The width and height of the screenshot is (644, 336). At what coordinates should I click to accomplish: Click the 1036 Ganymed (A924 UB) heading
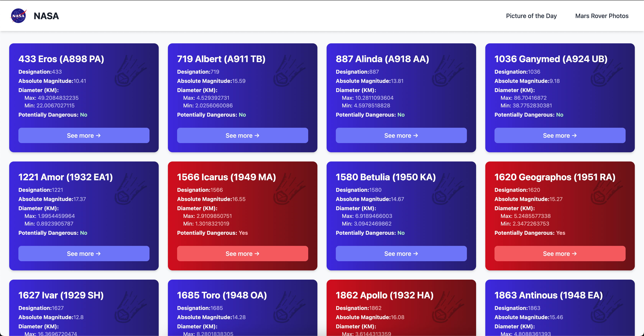[551, 59]
